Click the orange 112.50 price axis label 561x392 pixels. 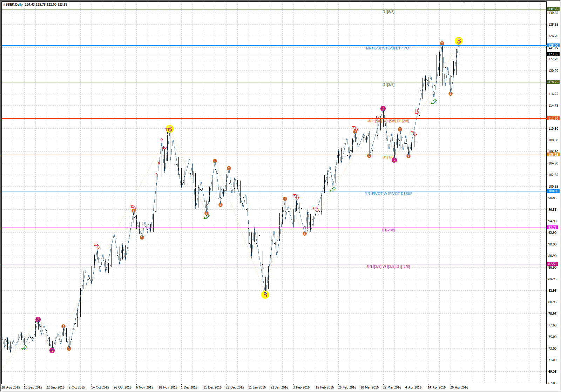tap(553, 119)
